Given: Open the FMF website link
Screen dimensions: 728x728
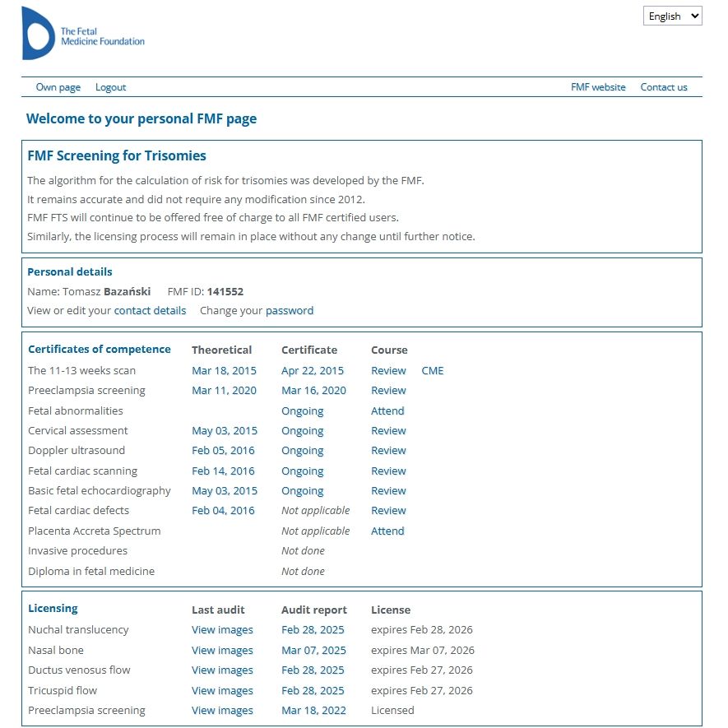Looking at the screenshot, I should click(598, 87).
